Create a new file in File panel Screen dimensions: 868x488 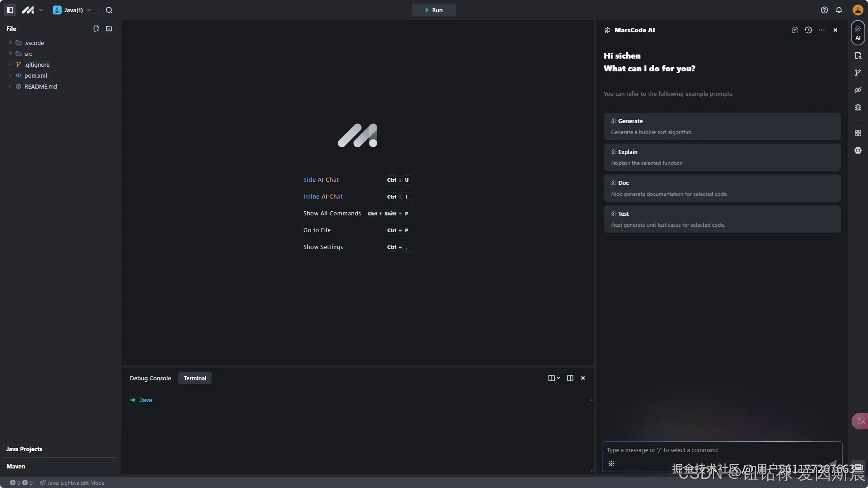pyautogui.click(x=96, y=29)
